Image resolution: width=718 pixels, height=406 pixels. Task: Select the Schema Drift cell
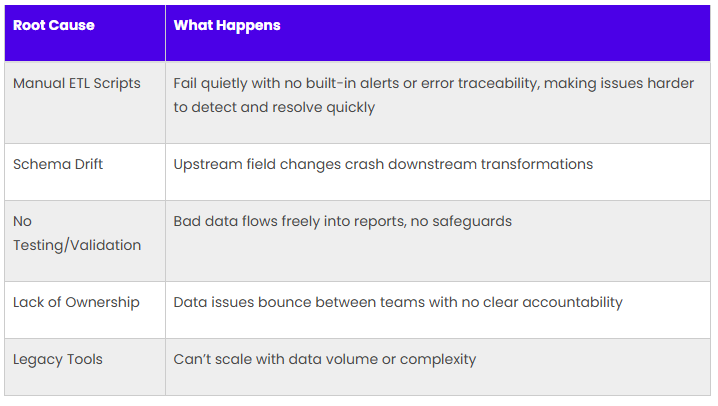coord(85,172)
